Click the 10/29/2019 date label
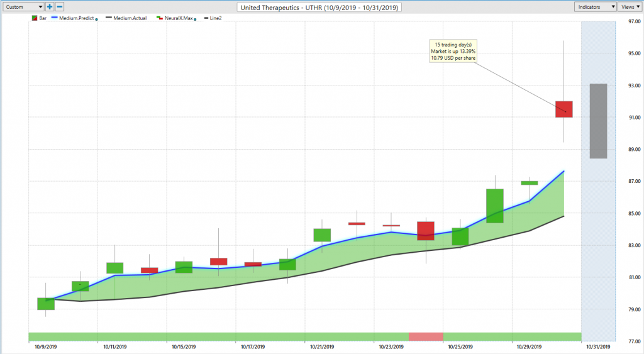This screenshot has height=354, width=644. pos(529,347)
